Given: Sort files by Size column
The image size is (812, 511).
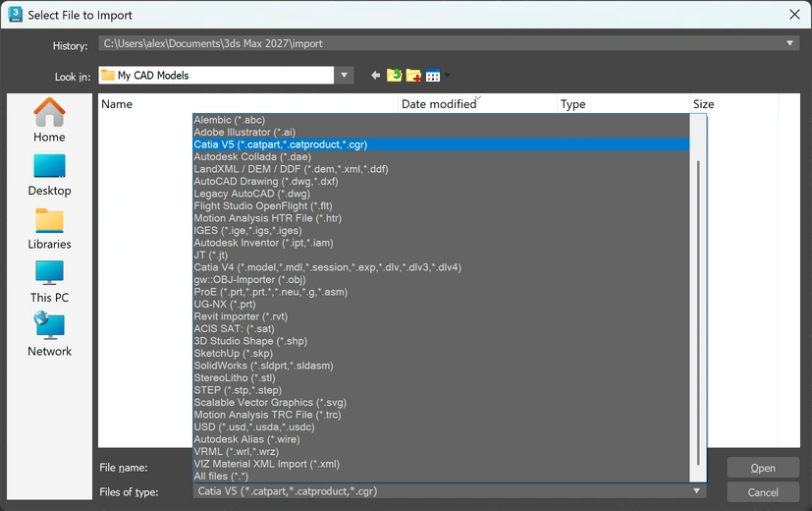Looking at the screenshot, I should (733, 104).
